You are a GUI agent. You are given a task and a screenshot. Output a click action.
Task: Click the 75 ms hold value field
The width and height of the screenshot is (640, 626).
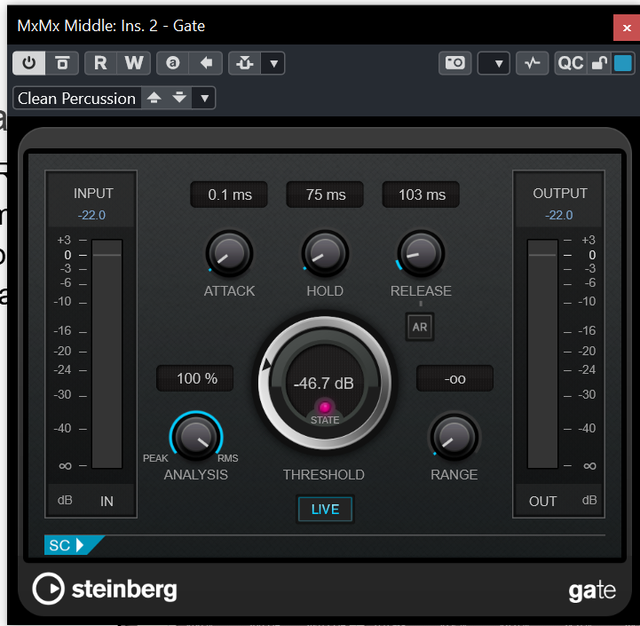point(325,195)
